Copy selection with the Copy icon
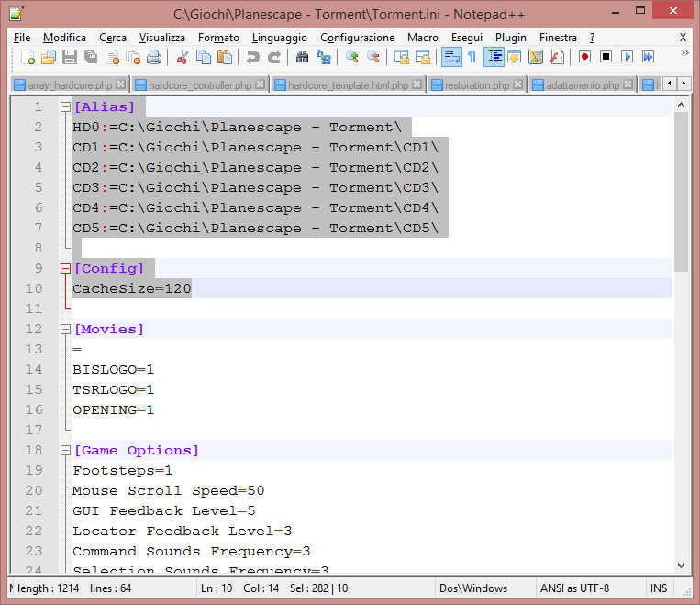 204,57
